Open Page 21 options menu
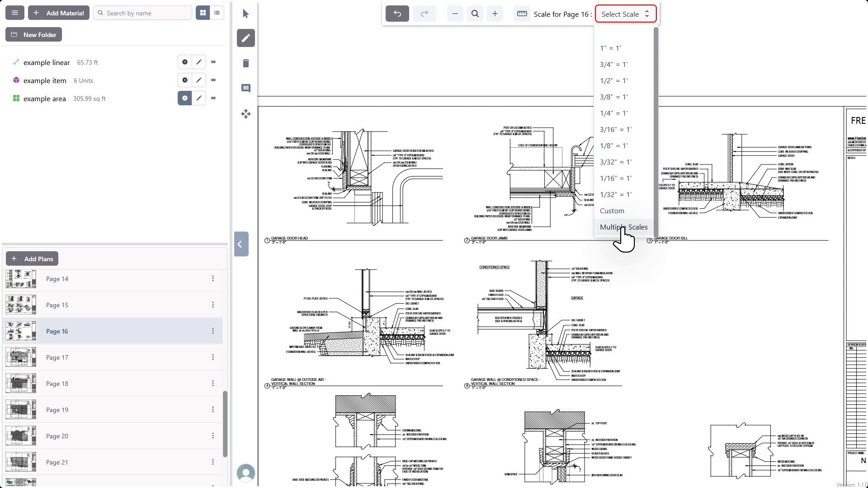The image size is (868, 488). [213, 462]
